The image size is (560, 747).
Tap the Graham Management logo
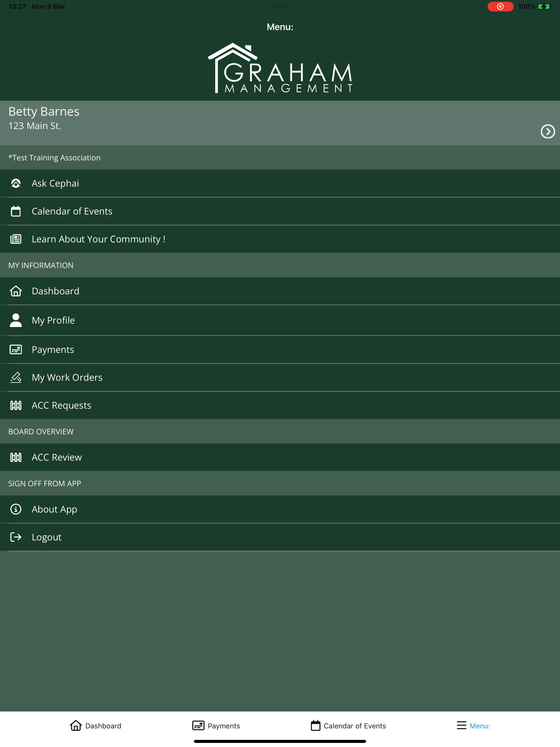(x=280, y=68)
